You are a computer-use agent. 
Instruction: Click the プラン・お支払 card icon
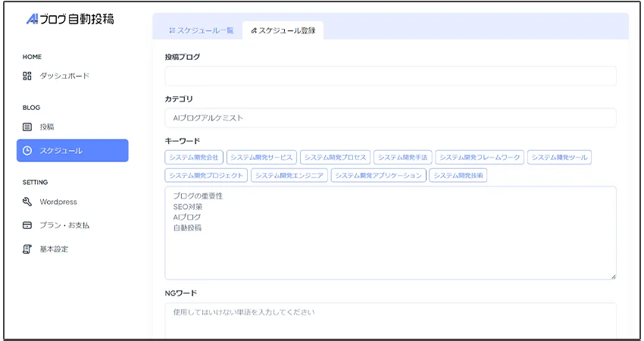[27, 225]
